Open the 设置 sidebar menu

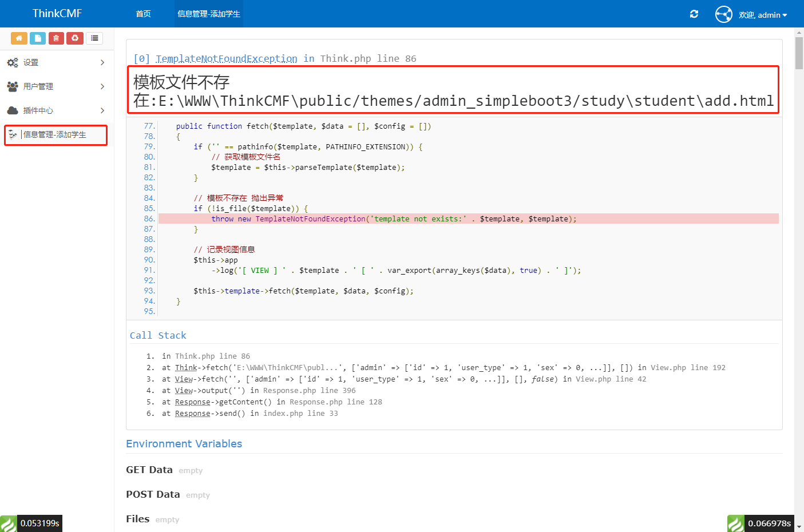(x=57, y=62)
